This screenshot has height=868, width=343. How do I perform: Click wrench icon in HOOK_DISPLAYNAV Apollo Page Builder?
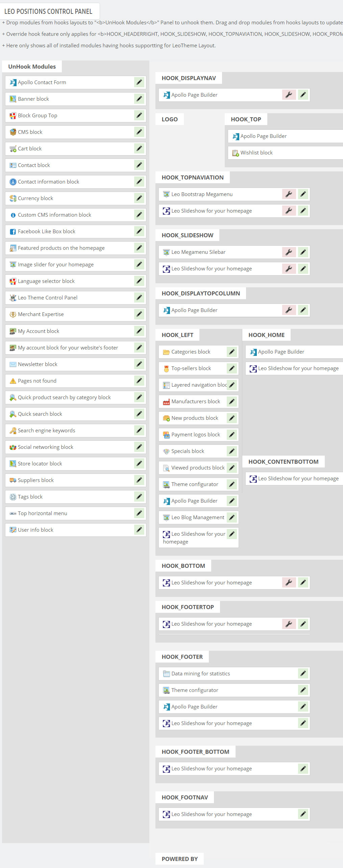pos(289,95)
